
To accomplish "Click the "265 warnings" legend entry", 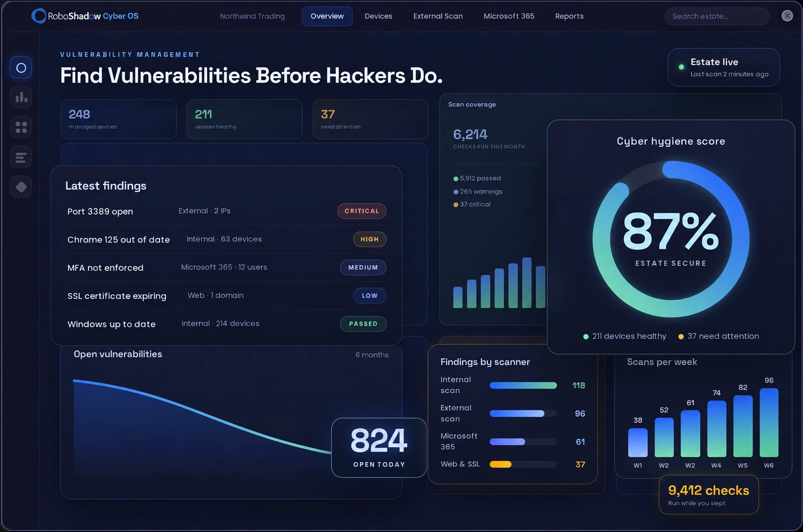I will click(478, 191).
